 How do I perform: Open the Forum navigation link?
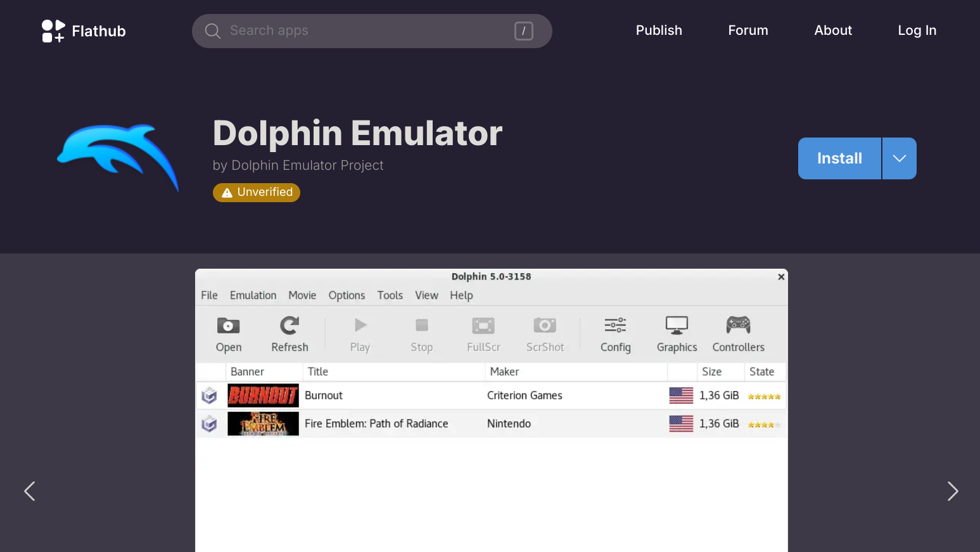coord(748,30)
